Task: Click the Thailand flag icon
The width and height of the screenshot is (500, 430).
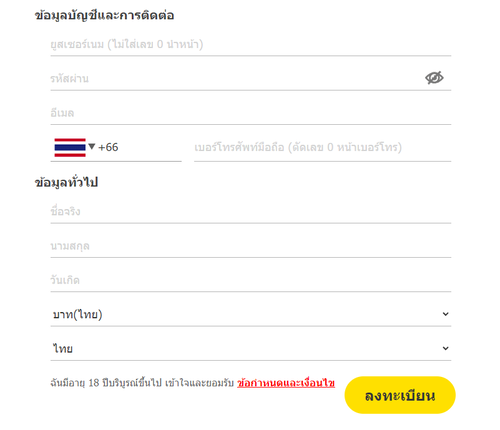Action: point(70,147)
